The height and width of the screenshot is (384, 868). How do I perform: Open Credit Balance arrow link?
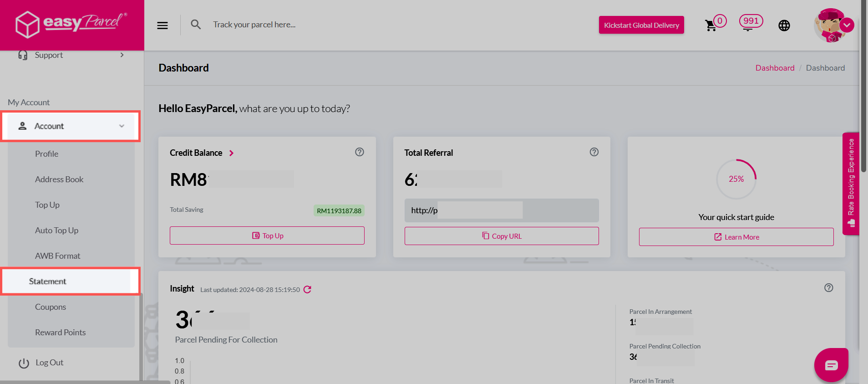(x=231, y=153)
